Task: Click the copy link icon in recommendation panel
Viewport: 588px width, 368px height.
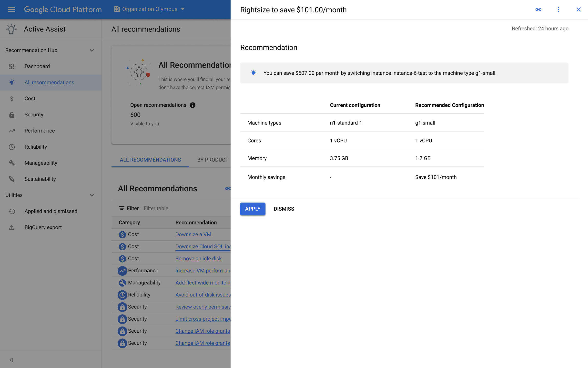Action: [538, 9]
